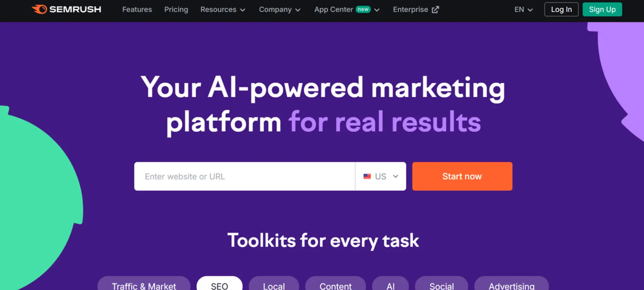The width and height of the screenshot is (644, 290).
Task: Click the Log In button
Action: (x=561, y=9)
